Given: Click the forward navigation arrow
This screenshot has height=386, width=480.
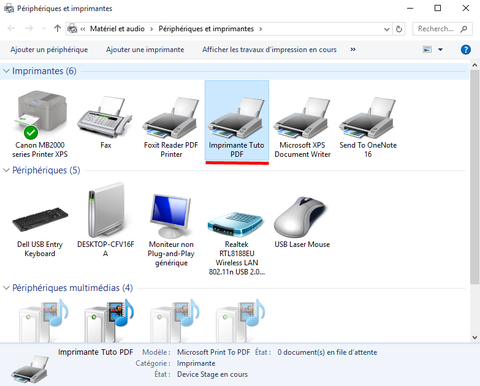Looking at the screenshot, I should (29, 29).
